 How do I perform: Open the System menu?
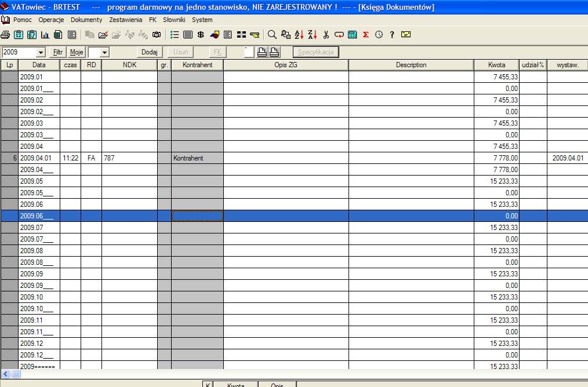pyautogui.click(x=202, y=20)
